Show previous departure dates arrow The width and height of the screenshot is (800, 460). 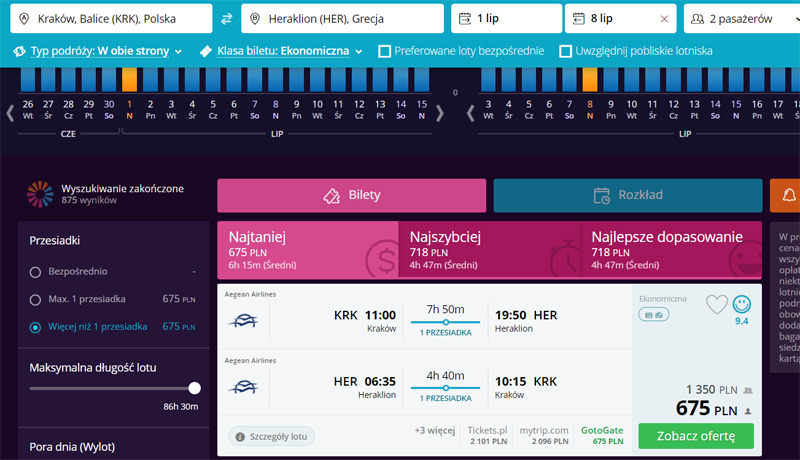(10, 113)
